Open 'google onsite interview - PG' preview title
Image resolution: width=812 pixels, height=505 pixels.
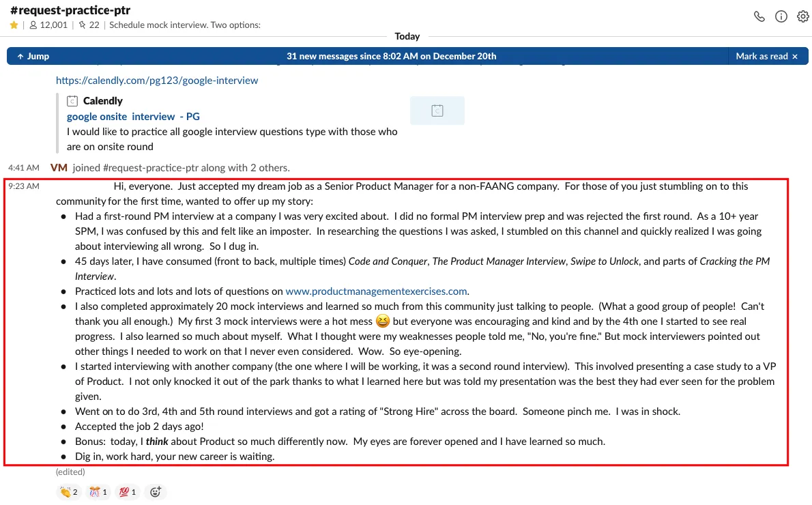[133, 117]
